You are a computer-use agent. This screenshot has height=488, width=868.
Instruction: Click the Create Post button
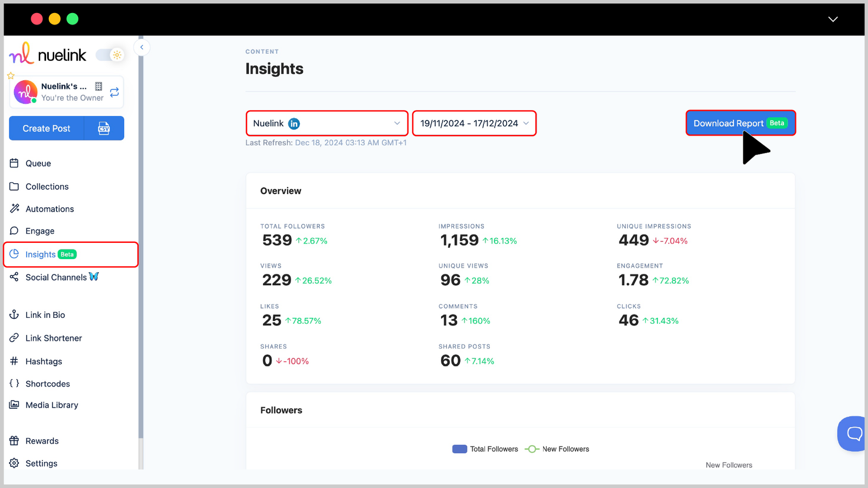[x=46, y=129]
